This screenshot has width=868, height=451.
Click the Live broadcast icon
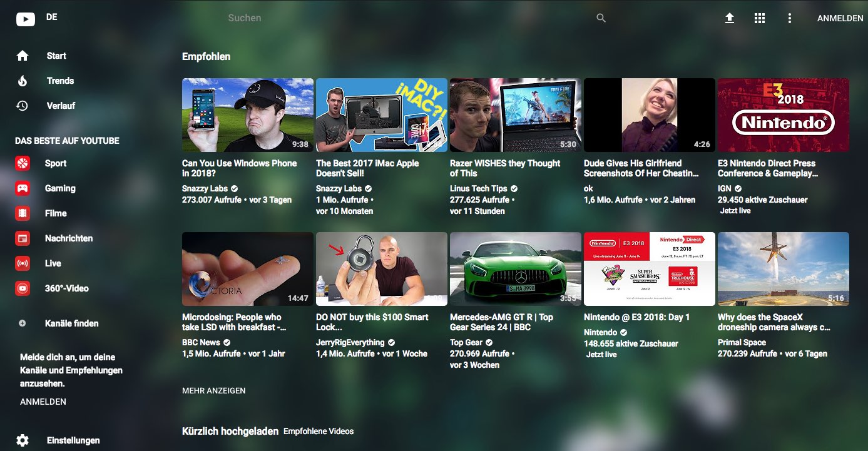point(23,263)
